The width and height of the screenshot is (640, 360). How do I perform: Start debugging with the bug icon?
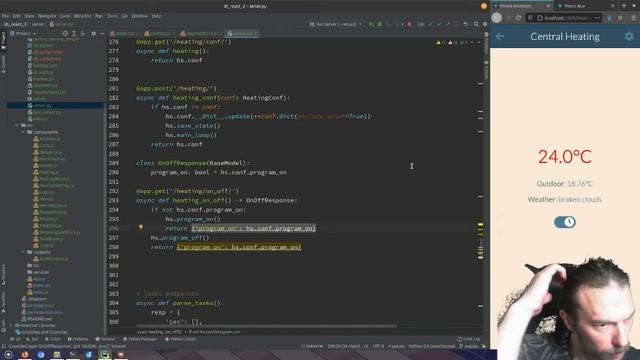point(380,24)
